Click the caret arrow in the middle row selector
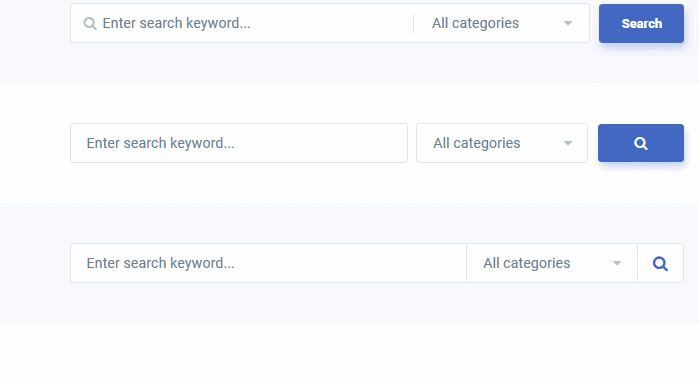 click(567, 143)
